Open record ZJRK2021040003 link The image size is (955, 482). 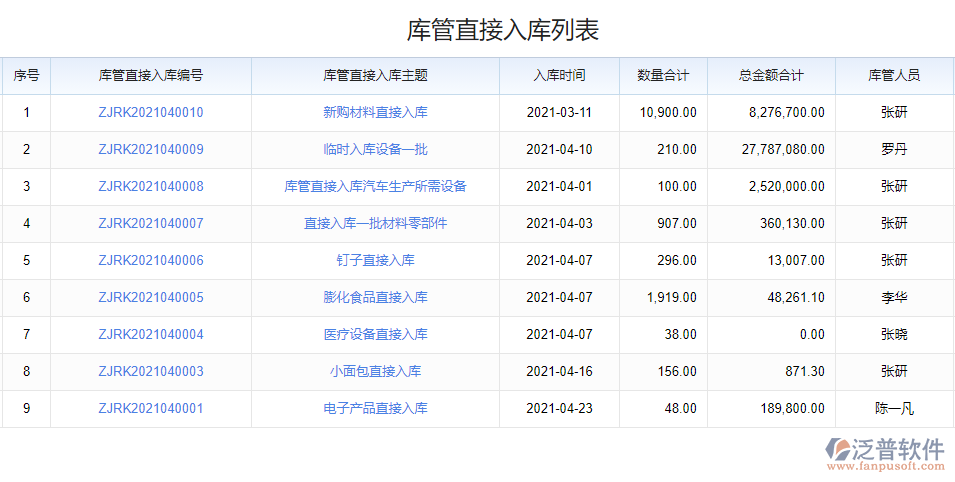pyautogui.click(x=150, y=372)
